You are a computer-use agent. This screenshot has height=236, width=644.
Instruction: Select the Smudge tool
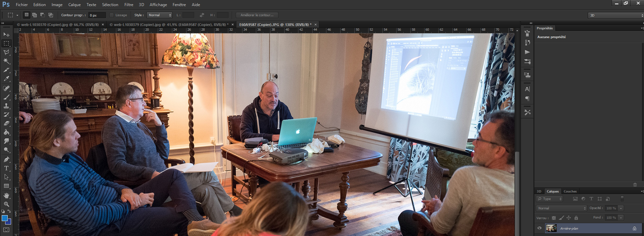[x=6, y=141]
